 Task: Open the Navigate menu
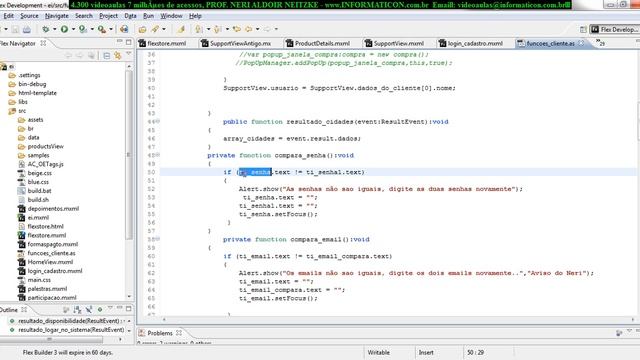[x=57, y=16]
